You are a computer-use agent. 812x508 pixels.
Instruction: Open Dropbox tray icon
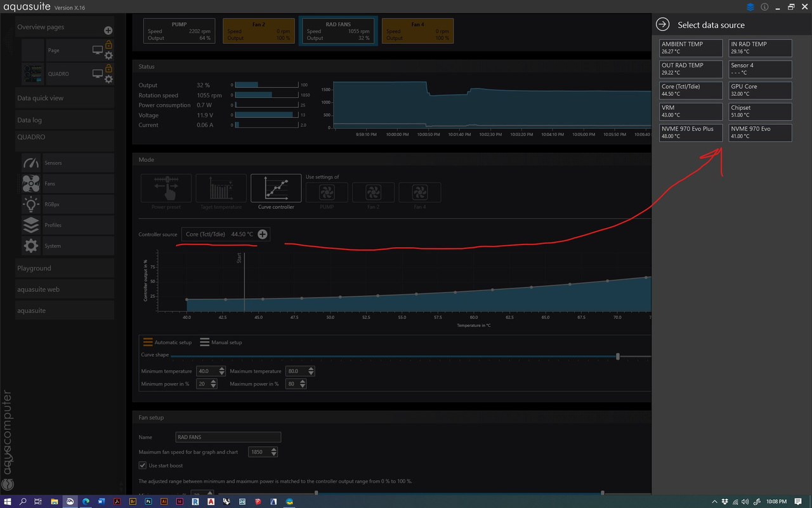click(725, 501)
